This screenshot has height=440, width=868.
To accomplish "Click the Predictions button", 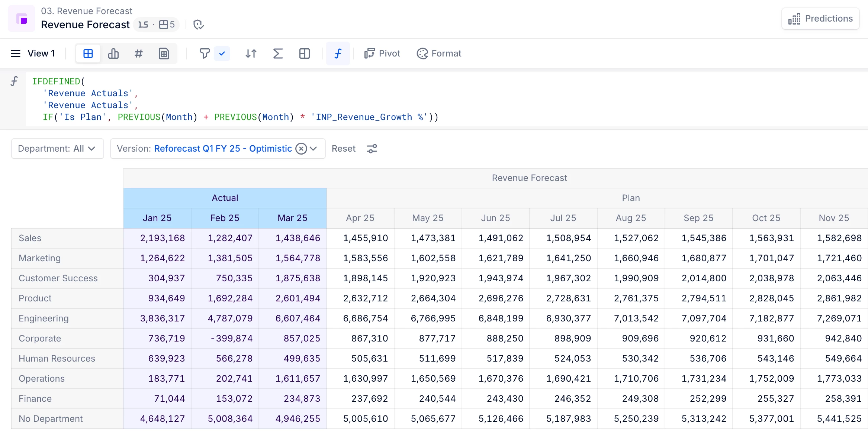I will click(x=820, y=19).
